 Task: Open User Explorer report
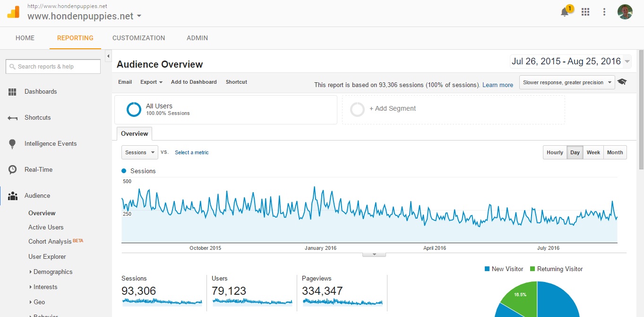click(47, 257)
